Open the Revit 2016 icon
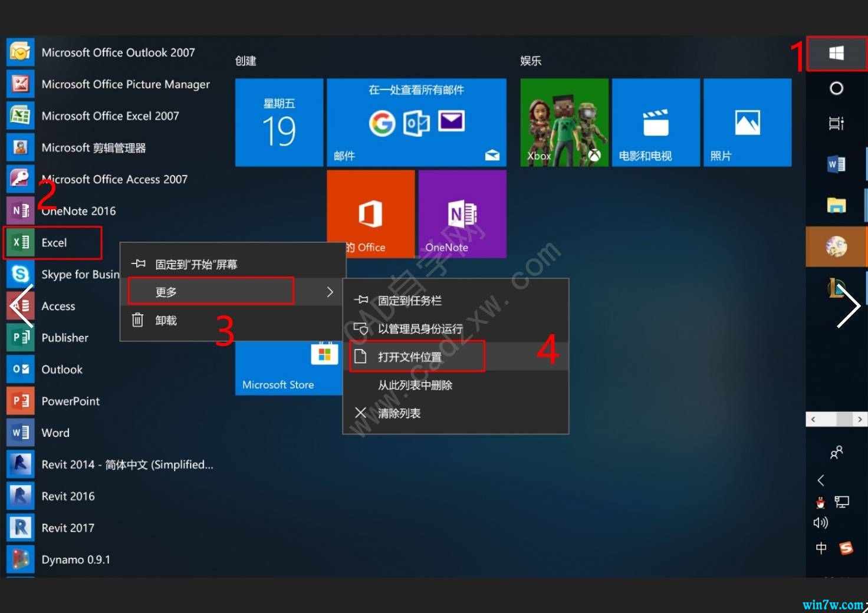 point(20,496)
